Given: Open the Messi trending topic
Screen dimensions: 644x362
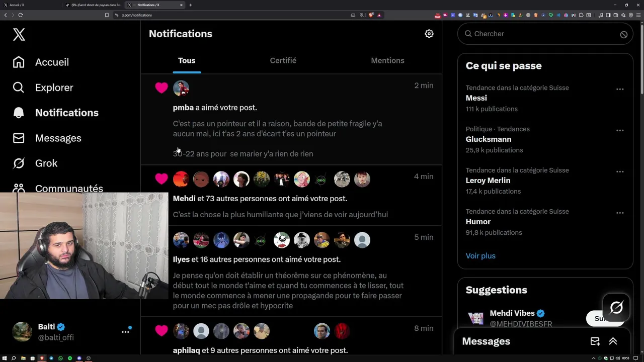Looking at the screenshot, I should coord(476,98).
